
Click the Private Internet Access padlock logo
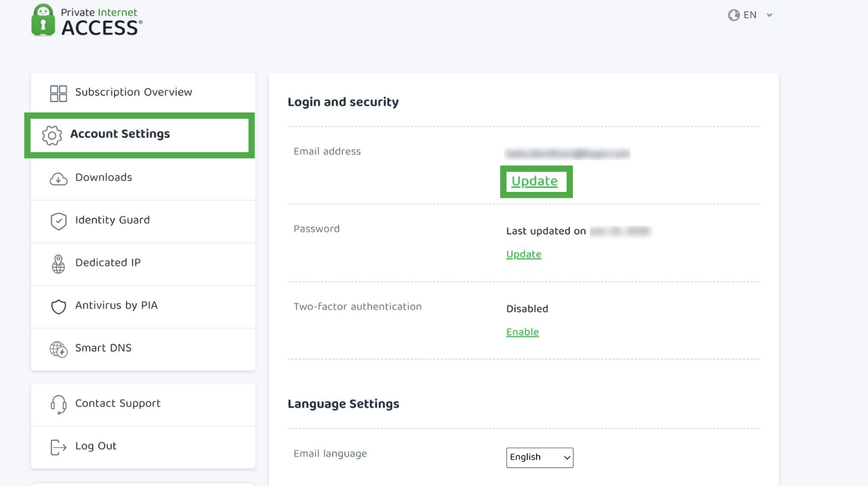tap(43, 20)
